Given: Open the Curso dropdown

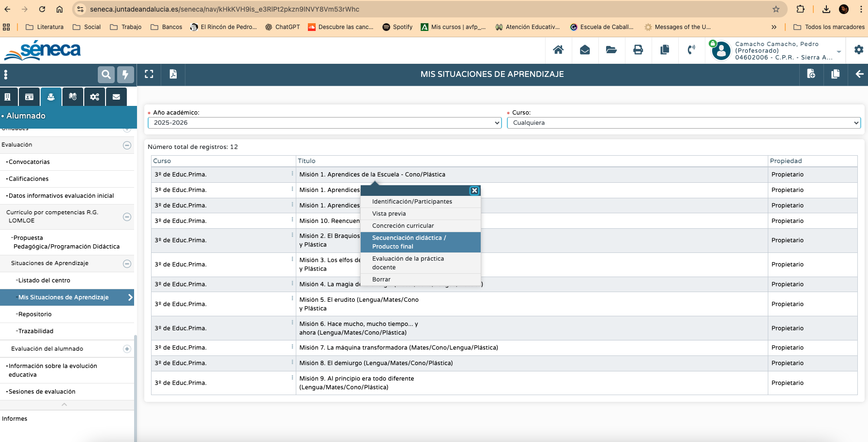Looking at the screenshot, I should click(x=683, y=123).
